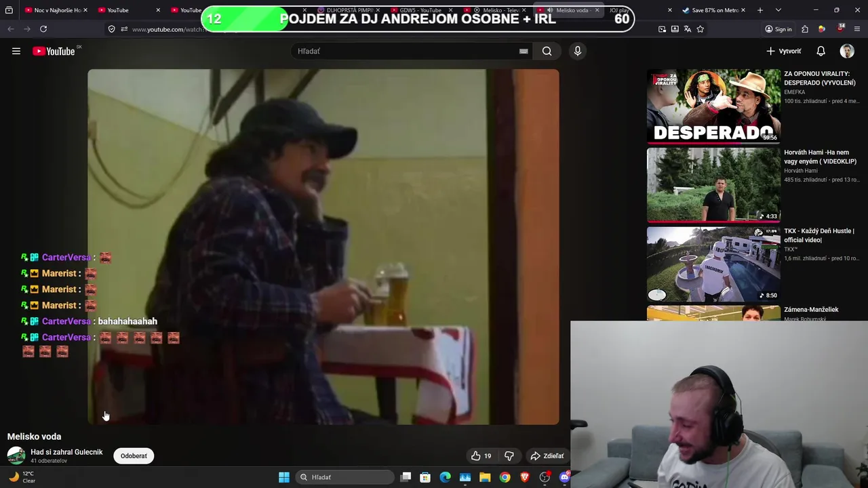
Task: Bookmark this page with star icon
Action: [701, 29]
